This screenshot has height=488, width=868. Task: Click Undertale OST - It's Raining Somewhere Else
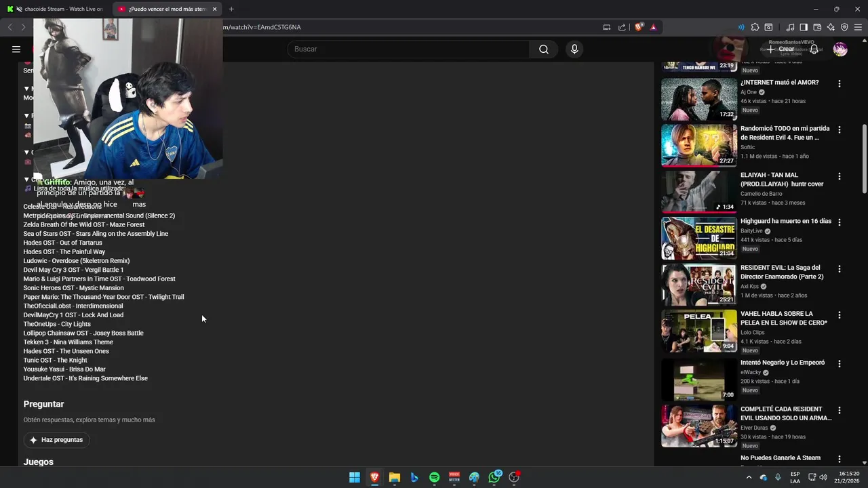(x=85, y=378)
